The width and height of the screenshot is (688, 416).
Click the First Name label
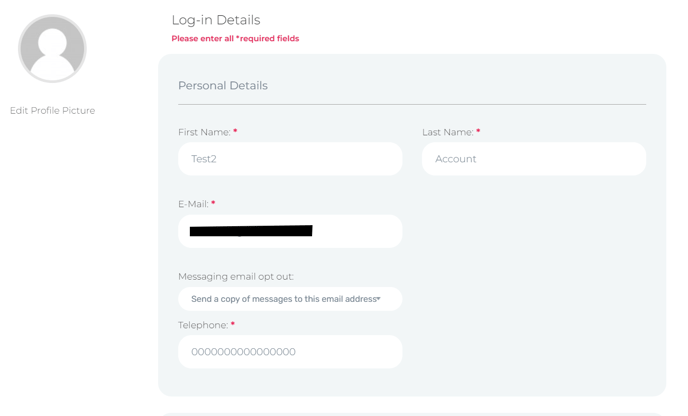204,132
